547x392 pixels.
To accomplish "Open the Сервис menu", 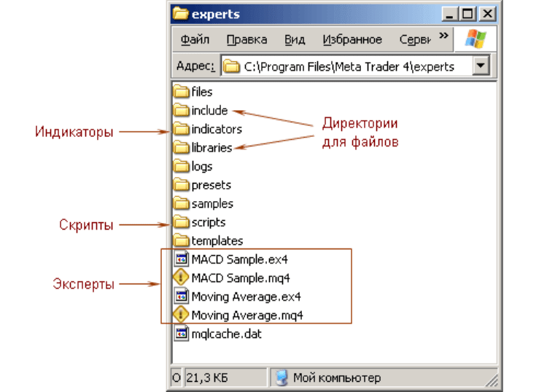I will (x=415, y=40).
